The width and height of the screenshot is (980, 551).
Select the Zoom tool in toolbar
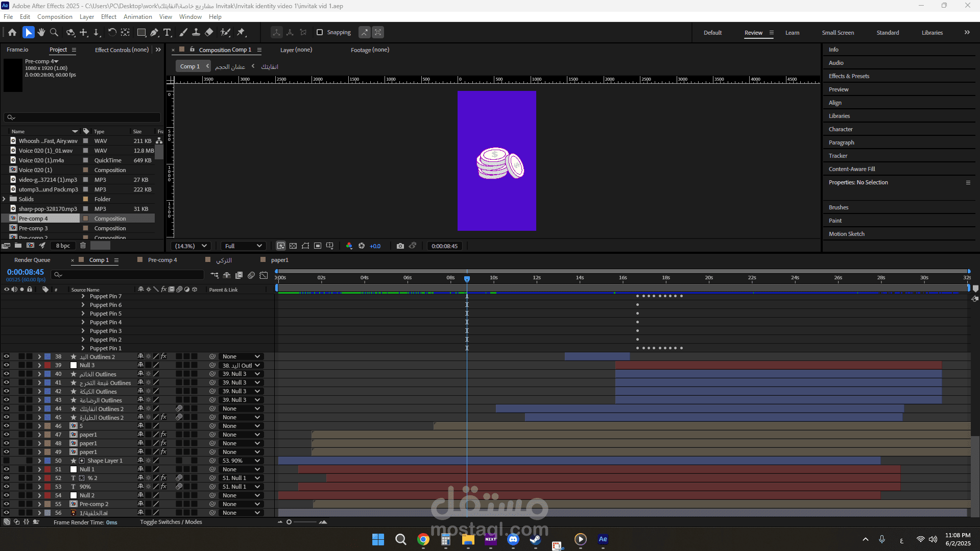tap(54, 32)
